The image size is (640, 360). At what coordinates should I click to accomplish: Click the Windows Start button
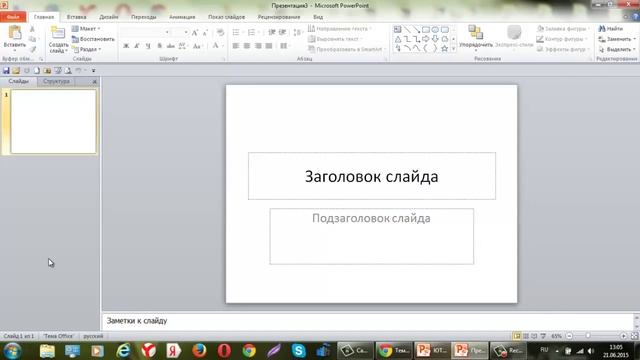(12, 351)
